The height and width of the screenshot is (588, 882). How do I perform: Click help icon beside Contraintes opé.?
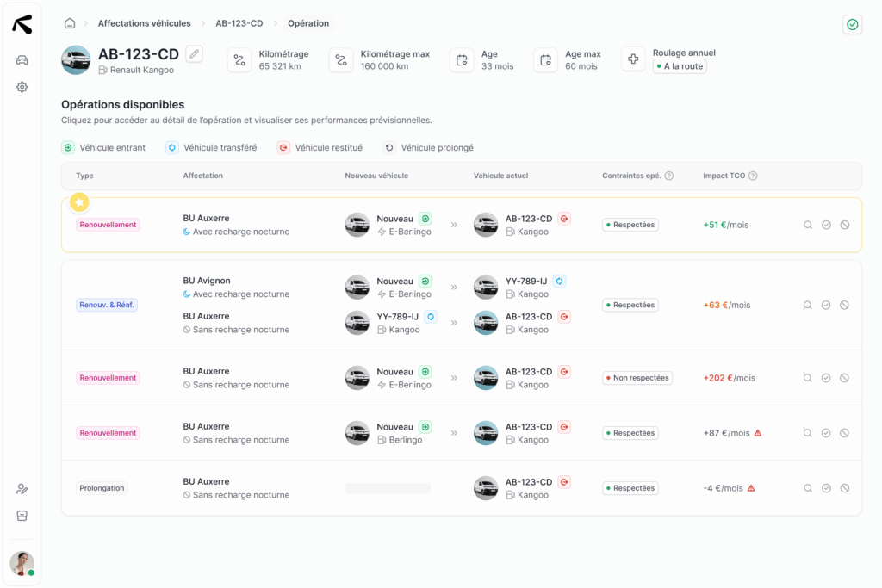pos(669,176)
